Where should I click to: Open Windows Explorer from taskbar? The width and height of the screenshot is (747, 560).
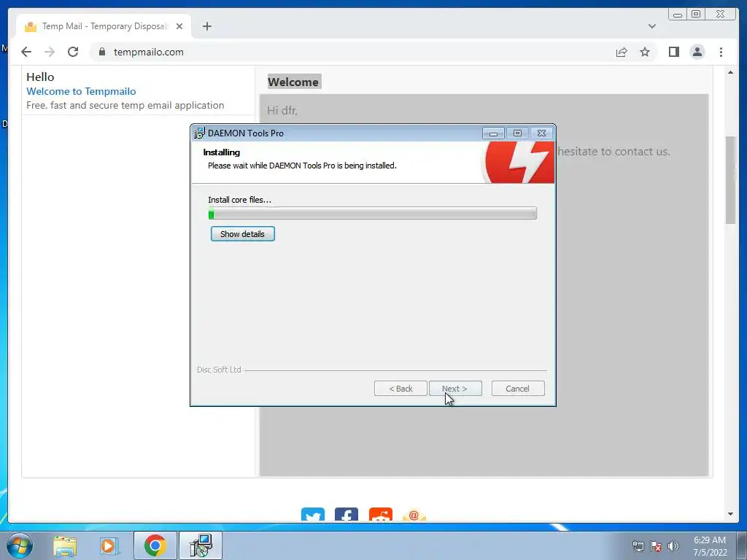[x=65, y=546]
